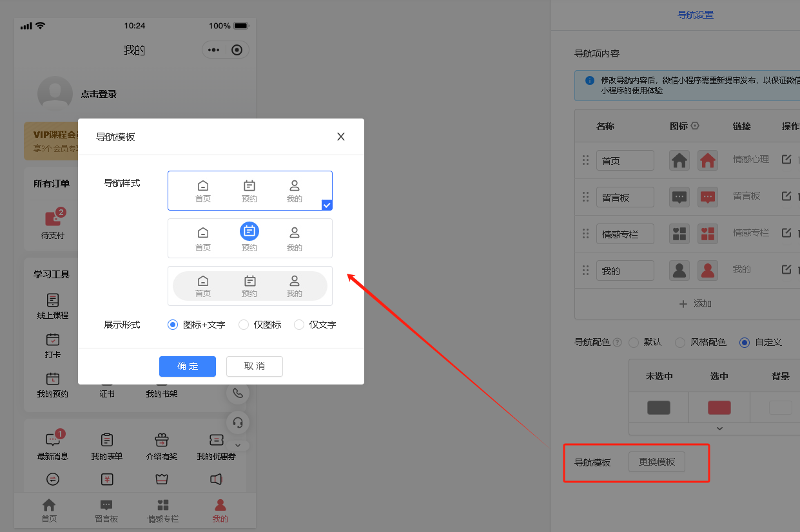Grab the drag handle of the 我的 row
This screenshot has height=532, width=800.
tap(586, 271)
